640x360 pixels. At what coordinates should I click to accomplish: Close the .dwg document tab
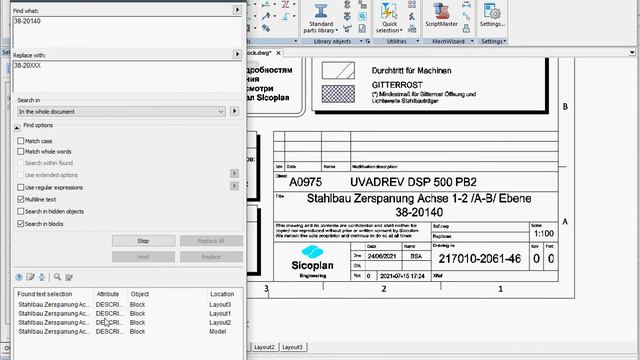click(x=278, y=53)
